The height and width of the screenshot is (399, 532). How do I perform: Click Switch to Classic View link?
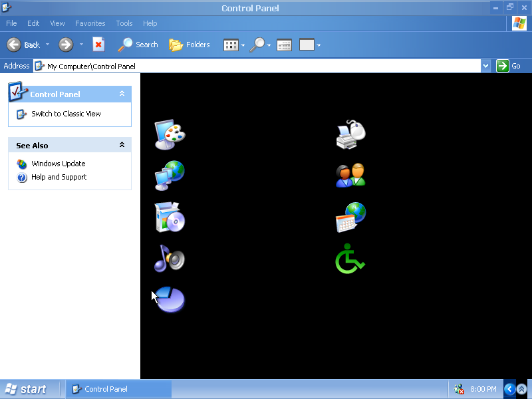(66, 114)
